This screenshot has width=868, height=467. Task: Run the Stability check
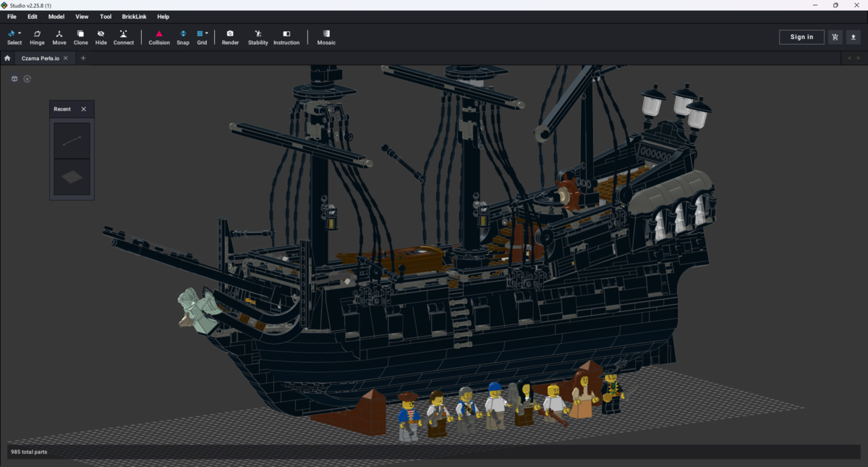[258, 38]
